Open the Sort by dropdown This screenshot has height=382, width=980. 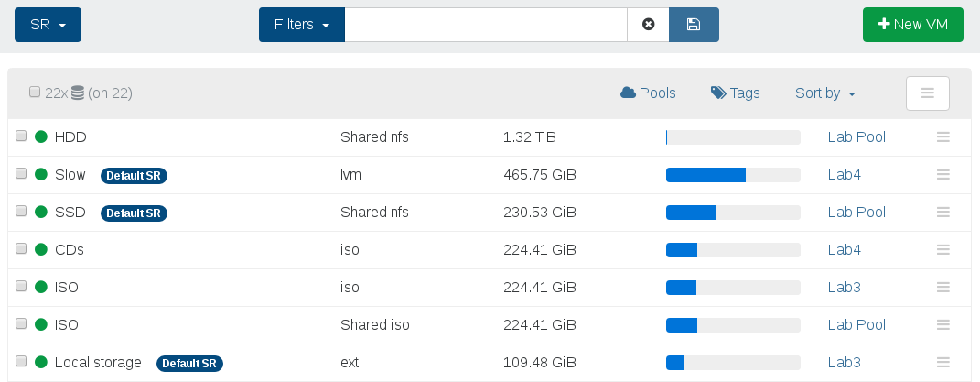825,93
